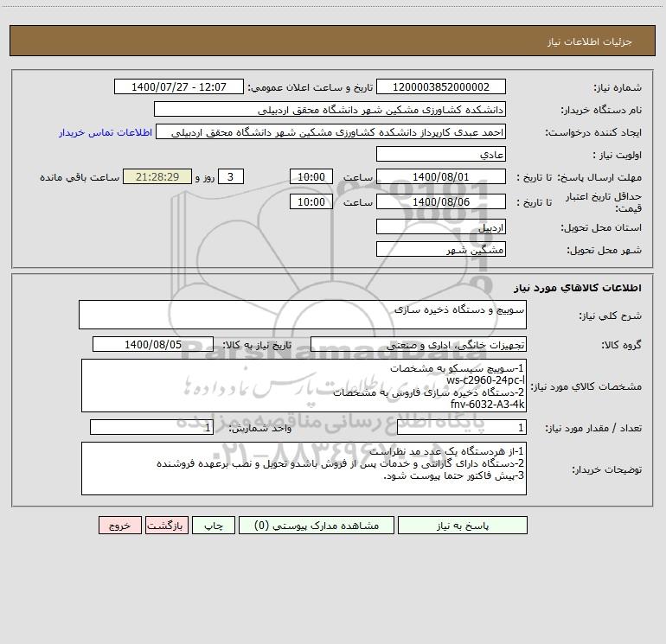
Task: Click the گروه کالا label
Action: pyautogui.click(x=621, y=346)
